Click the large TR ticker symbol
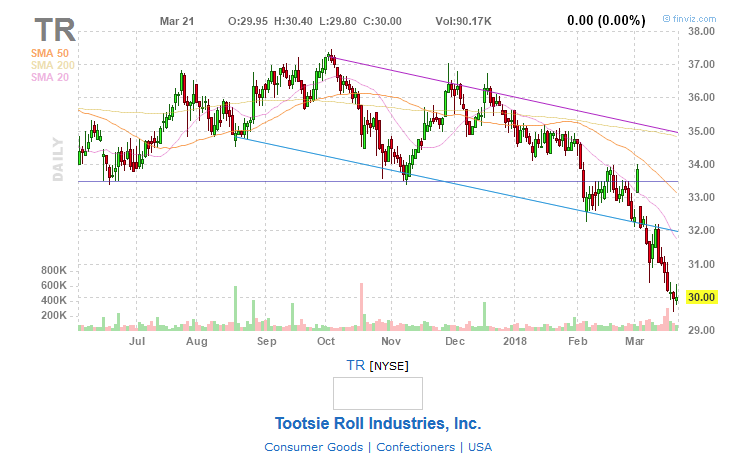 [55, 30]
